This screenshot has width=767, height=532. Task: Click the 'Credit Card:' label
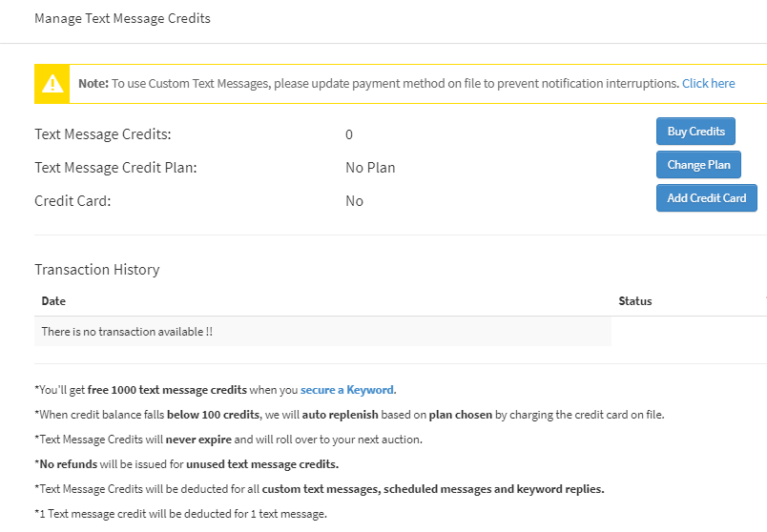click(x=73, y=201)
